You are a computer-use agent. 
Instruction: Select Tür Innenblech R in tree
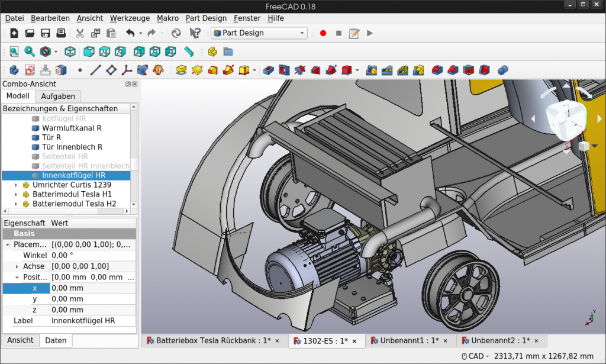pos(72,147)
